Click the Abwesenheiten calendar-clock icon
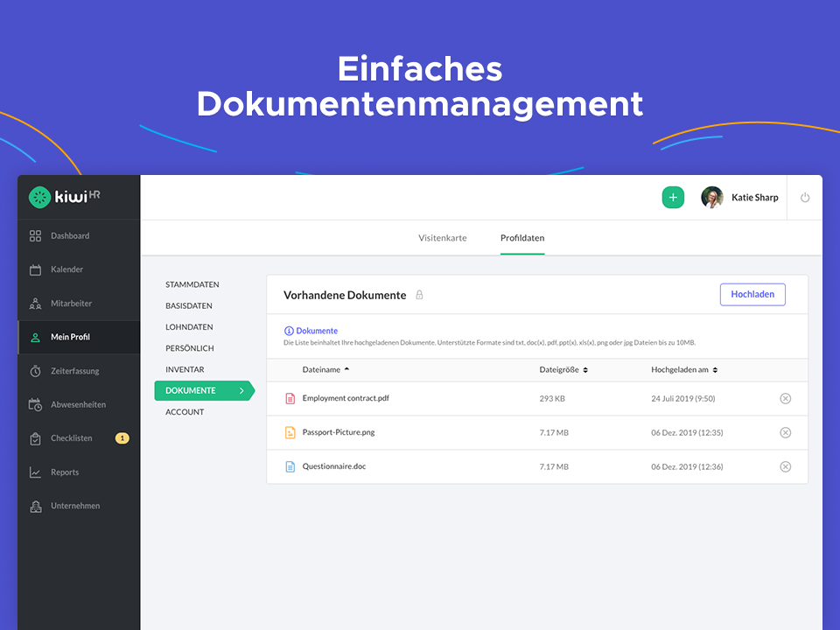 click(35, 404)
